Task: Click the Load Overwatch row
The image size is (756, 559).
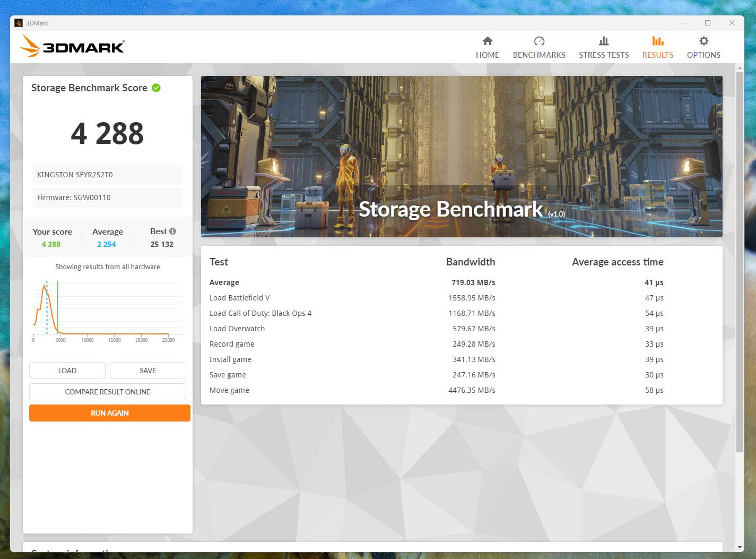Action: pos(462,329)
